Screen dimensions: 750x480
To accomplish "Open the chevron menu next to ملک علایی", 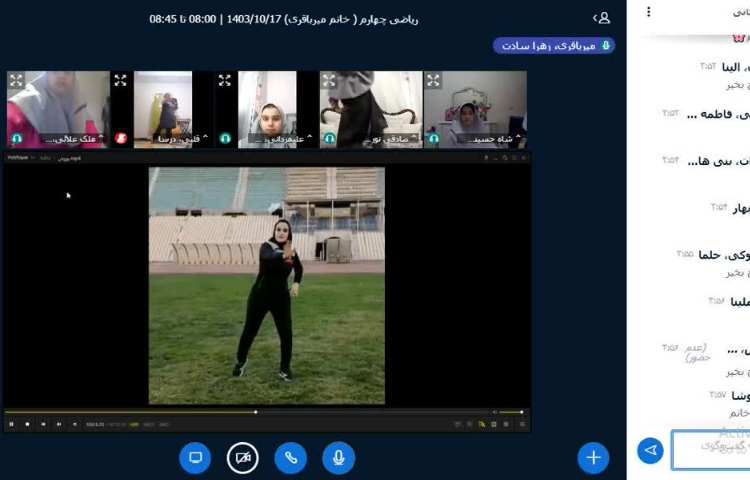I will tap(101, 137).
